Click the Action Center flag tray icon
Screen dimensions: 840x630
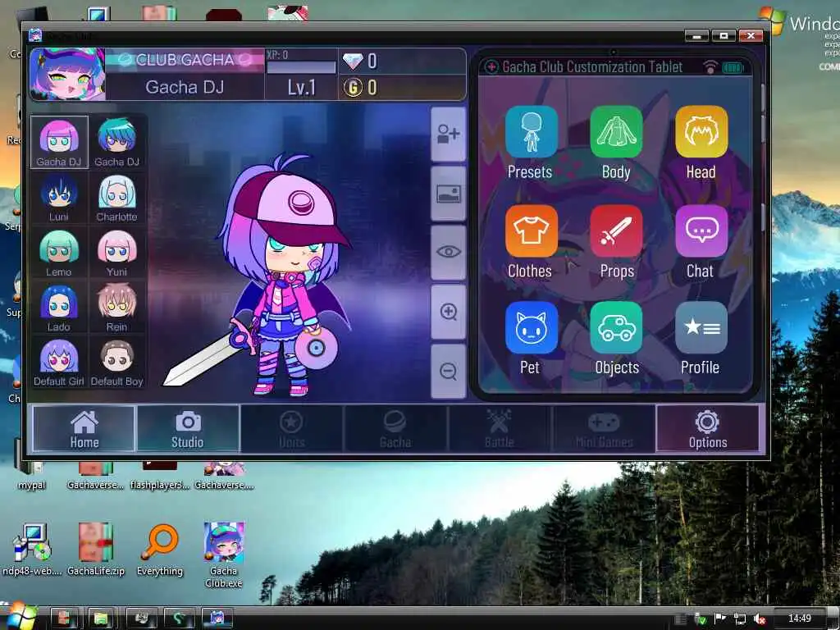point(720,619)
